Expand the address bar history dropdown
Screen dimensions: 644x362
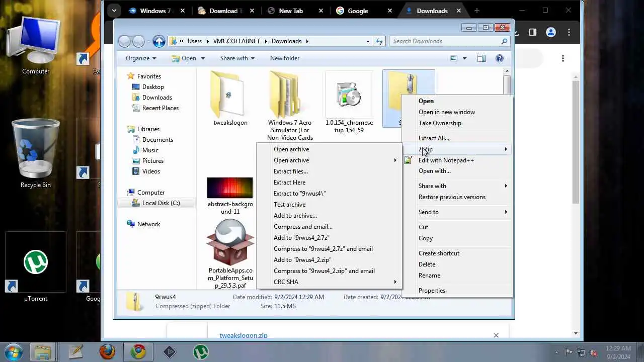[368, 41]
